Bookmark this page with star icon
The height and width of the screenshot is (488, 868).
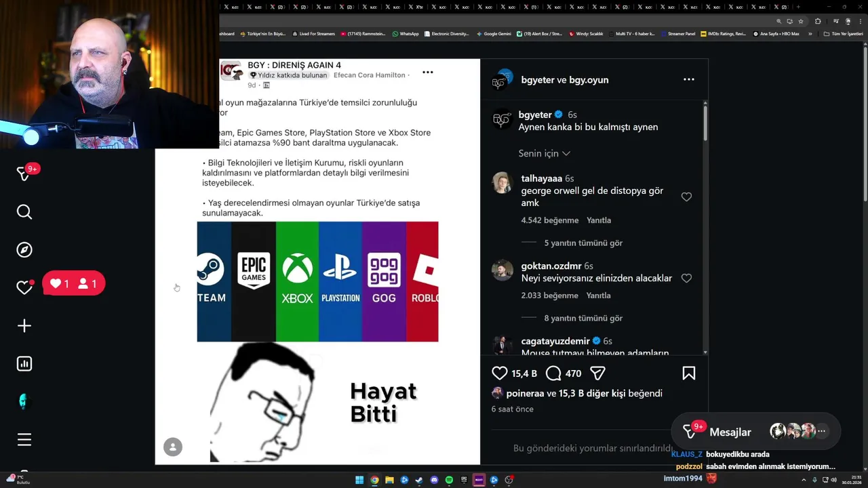(801, 21)
